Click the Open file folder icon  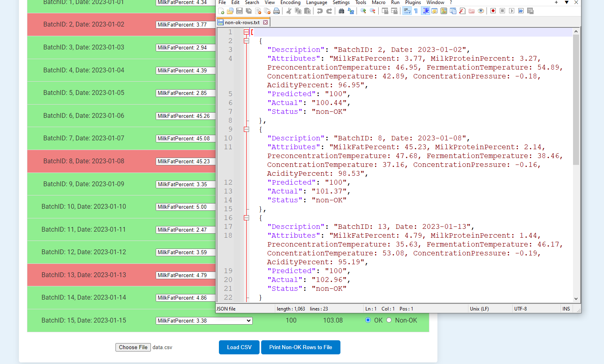click(x=230, y=11)
